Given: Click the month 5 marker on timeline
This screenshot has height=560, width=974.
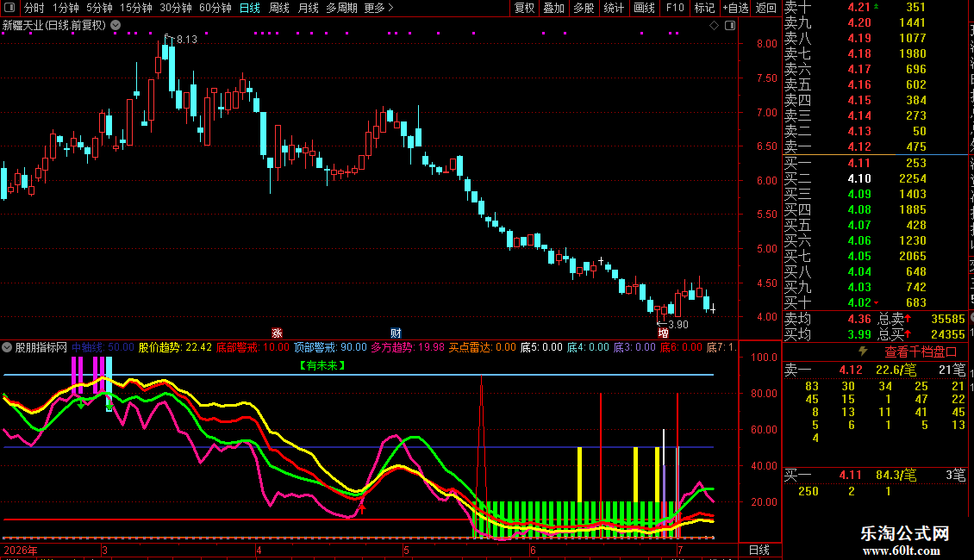Looking at the screenshot, I should coord(406,550).
